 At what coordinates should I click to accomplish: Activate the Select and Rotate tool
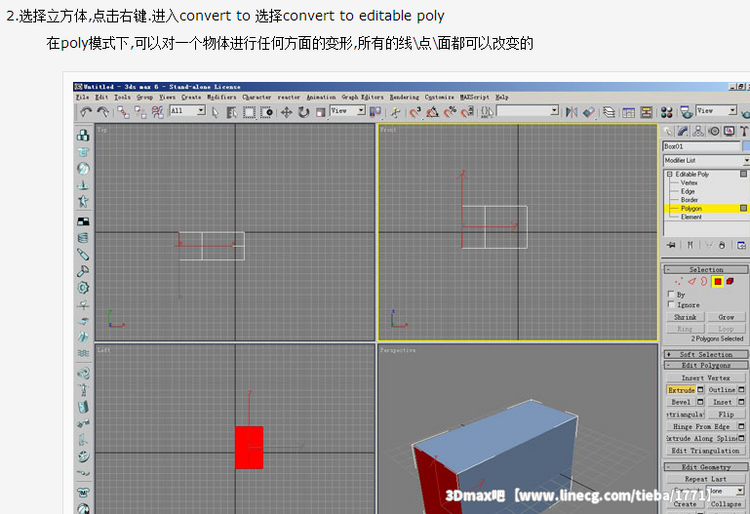[x=303, y=112]
